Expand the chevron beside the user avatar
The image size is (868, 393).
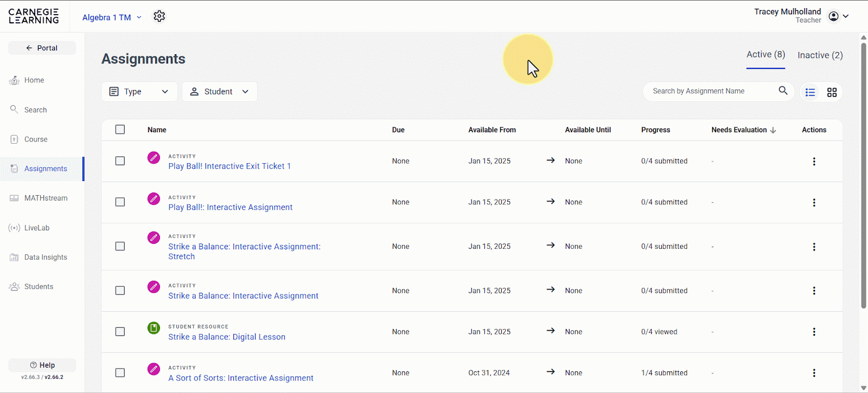coord(846,16)
